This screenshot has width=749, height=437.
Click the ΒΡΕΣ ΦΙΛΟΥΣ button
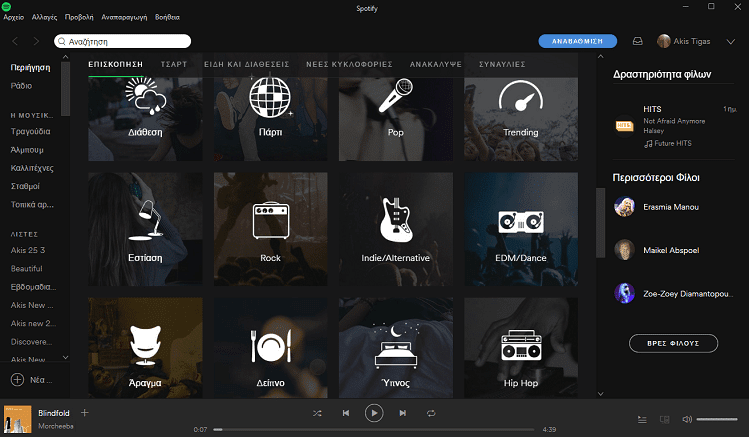pyautogui.click(x=674, y=343)
